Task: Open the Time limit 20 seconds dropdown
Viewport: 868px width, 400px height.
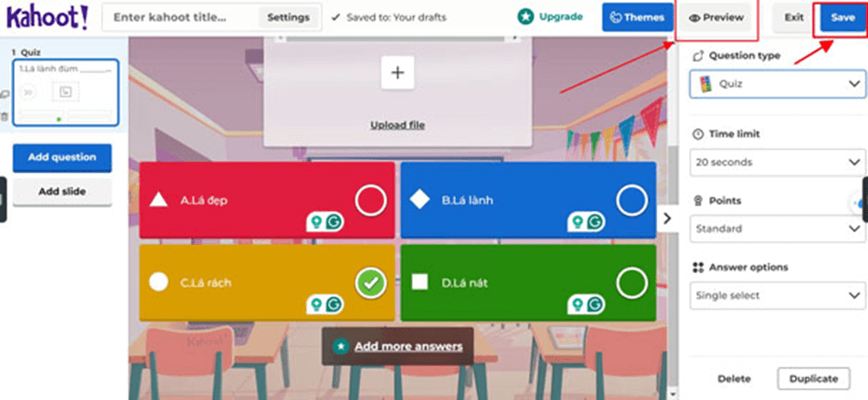Action: tap(778, 163)
